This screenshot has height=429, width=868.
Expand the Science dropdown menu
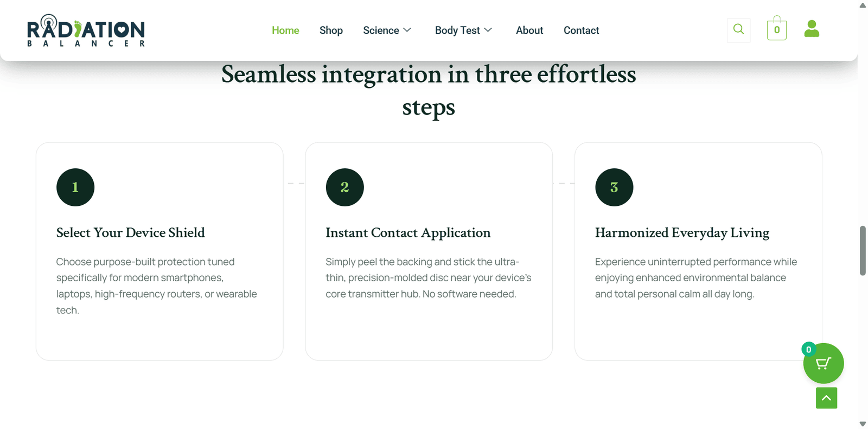[x=387, y=30]
